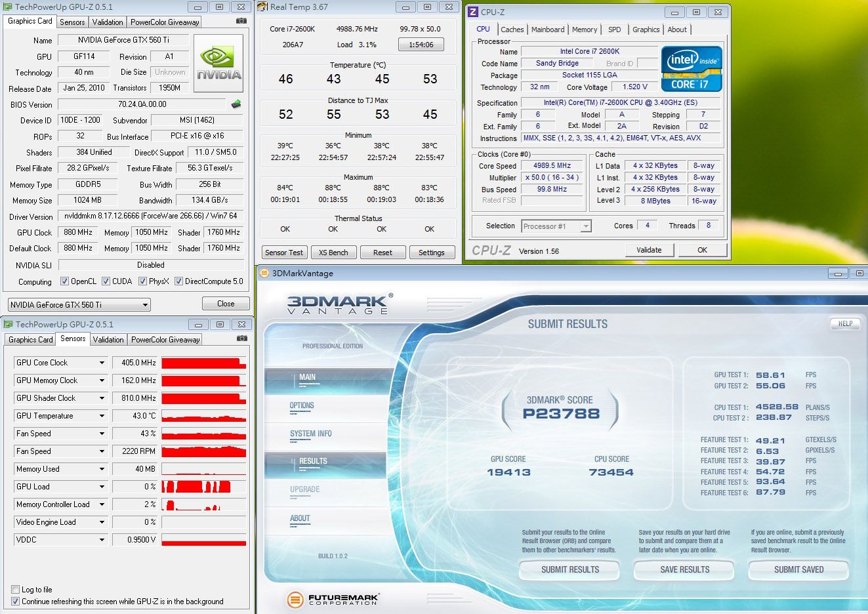The image size is (868, 614).
Task: Open the Video Engine Load sensor dropdown
Action: click(x=102, y=522)
